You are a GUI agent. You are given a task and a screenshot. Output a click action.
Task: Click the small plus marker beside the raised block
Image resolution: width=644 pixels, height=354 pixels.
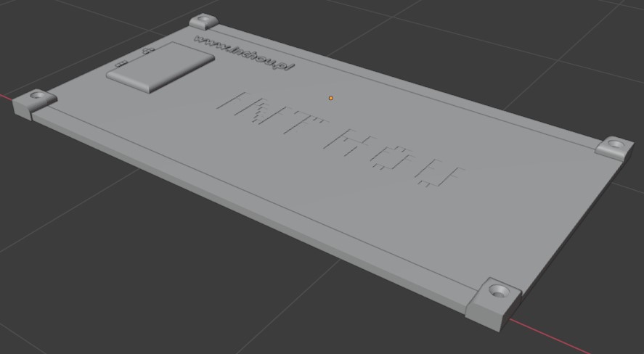coord(148,50)
